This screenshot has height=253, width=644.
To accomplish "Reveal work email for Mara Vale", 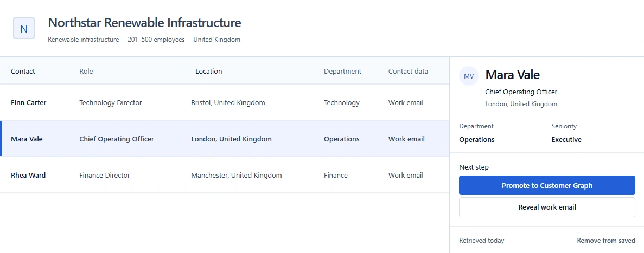I will 547,207.
